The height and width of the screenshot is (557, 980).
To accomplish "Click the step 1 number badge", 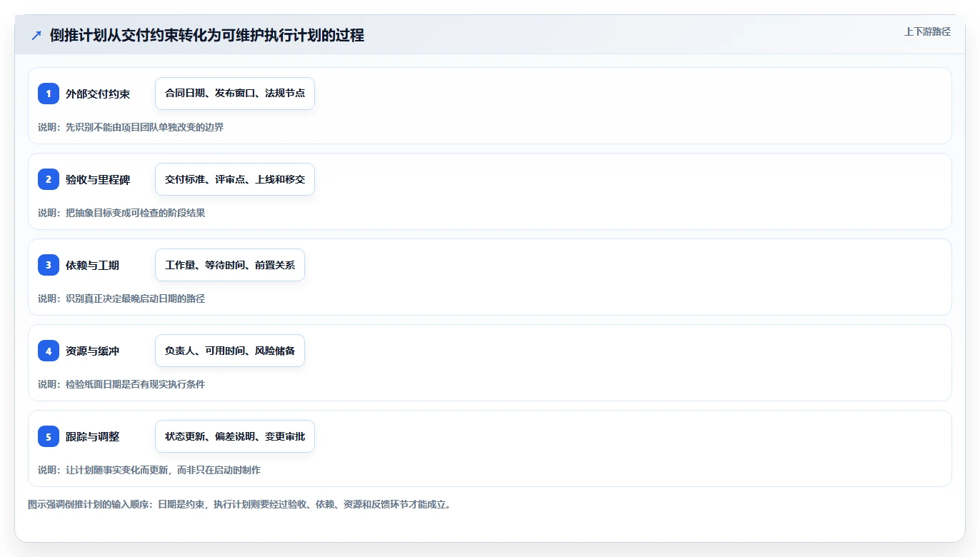I will click(x=49, y=94).
